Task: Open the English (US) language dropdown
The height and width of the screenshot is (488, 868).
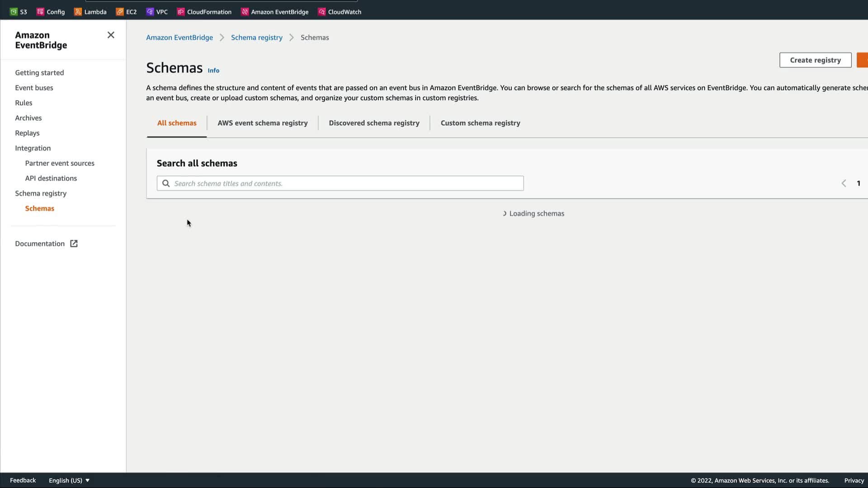Action: point(69,480)
